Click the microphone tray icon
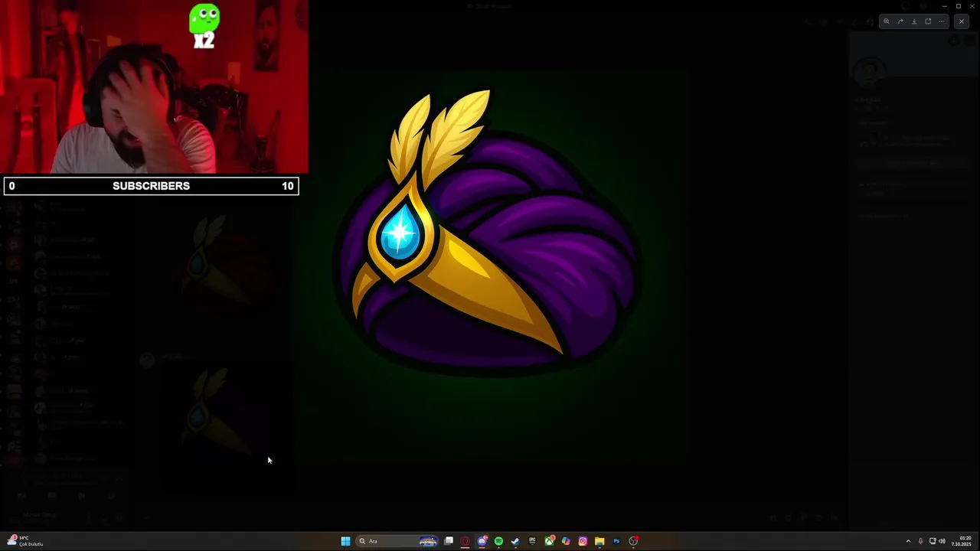The height and width of the screenshot is (551, 980). 920,541
